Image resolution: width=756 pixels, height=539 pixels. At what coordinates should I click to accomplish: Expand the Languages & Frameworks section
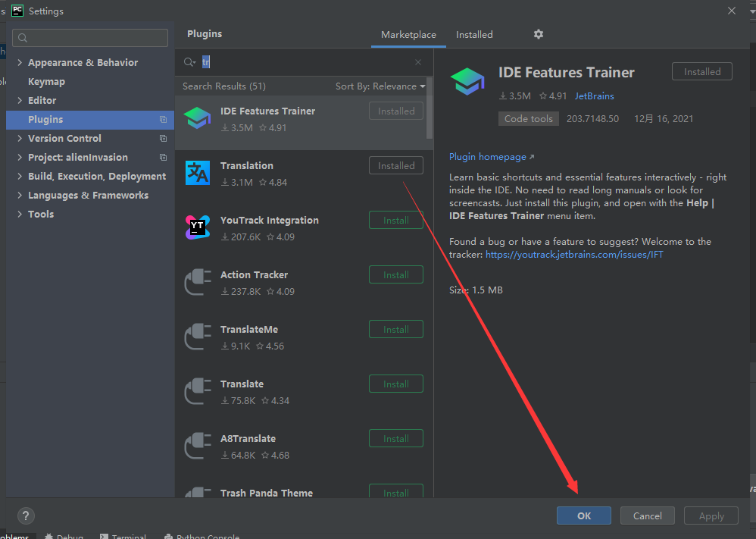pos(20,195)
